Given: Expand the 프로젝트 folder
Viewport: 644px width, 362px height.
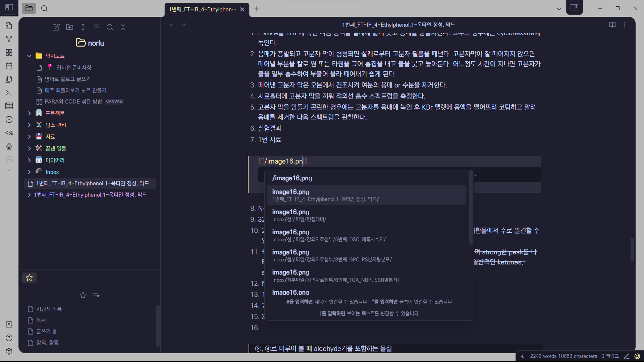Looking at the screenshot, I should 29,113.
